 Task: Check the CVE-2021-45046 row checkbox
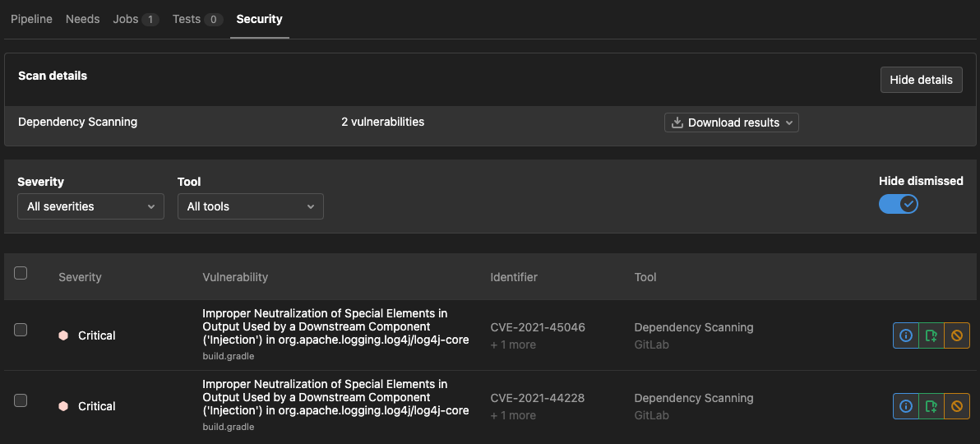21,330
